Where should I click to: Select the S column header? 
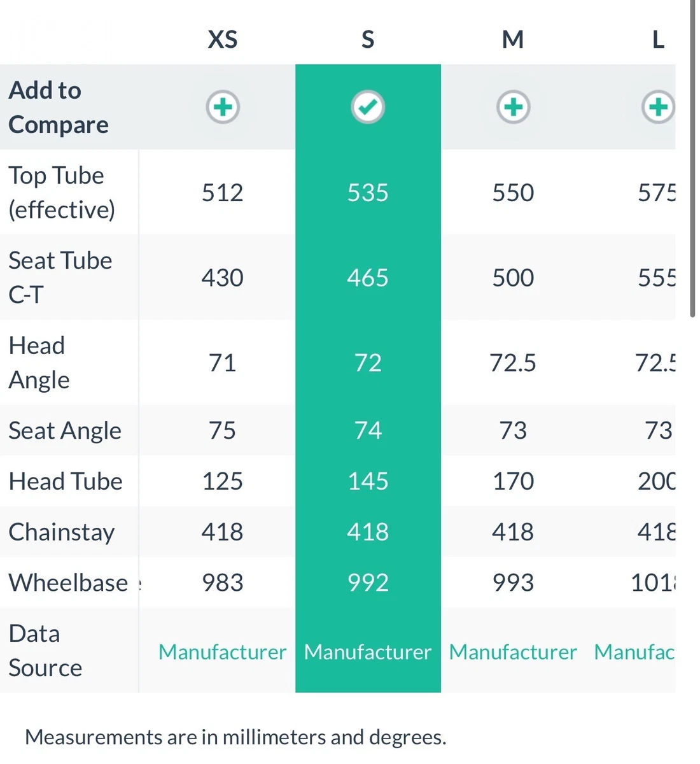point(368,39)
